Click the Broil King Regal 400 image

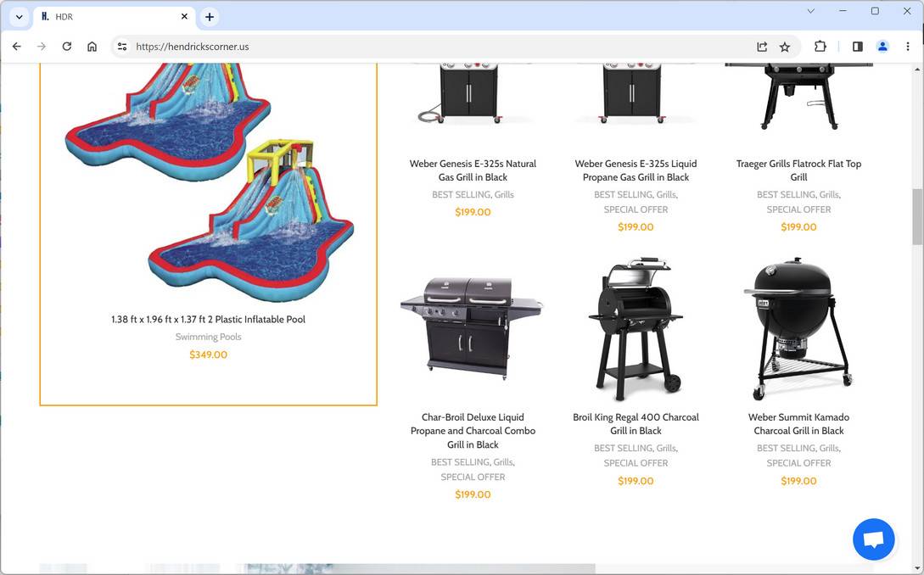[636, 329]
